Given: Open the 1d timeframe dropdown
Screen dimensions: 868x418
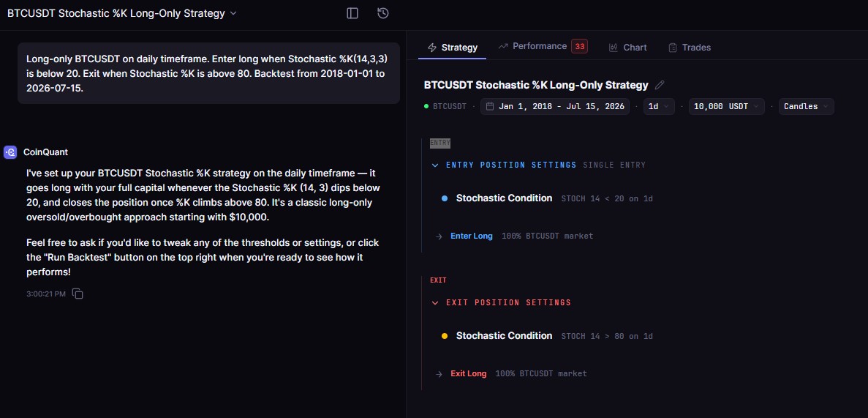Looking at the screenshot, I should pos(659,106).
